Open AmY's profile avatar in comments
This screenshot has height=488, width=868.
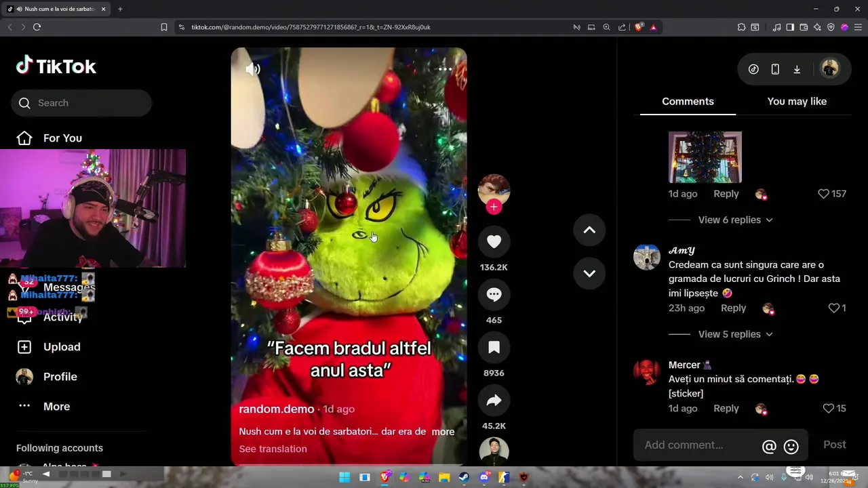tap(647, 257)
